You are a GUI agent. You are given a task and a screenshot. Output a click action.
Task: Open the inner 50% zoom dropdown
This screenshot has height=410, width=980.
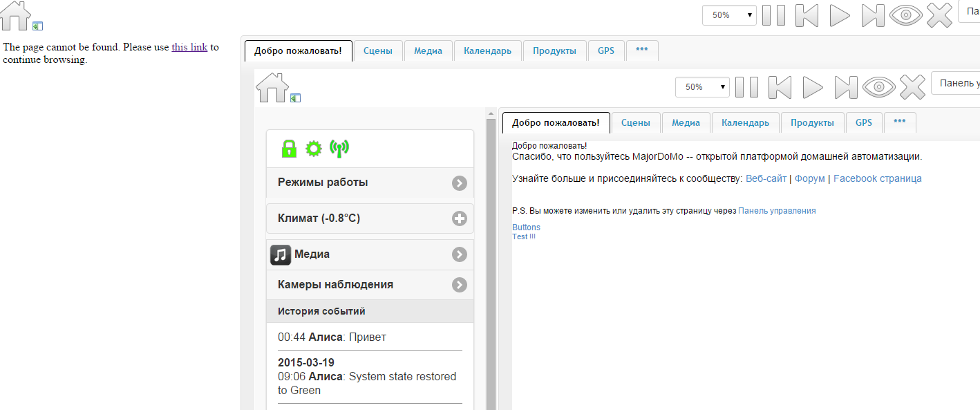coord(703,87)
